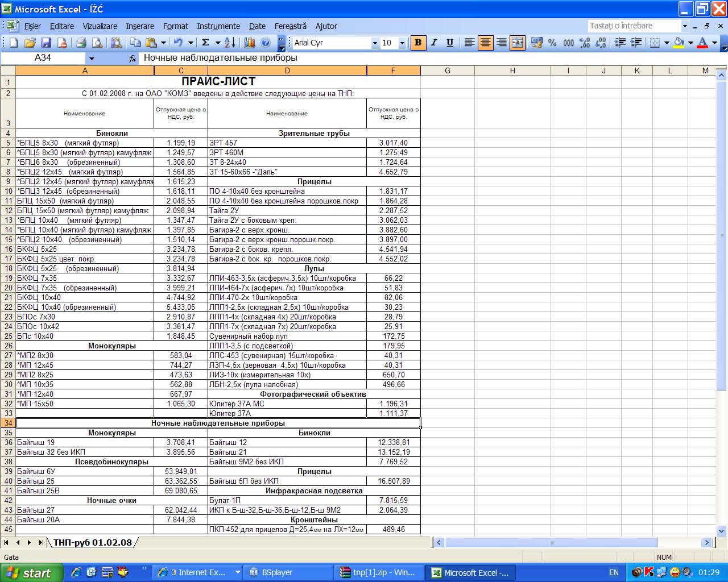Screen dimensions: 728x582
Task: Launch the Chart Wizard icon
Action: (x=249, y=43)
